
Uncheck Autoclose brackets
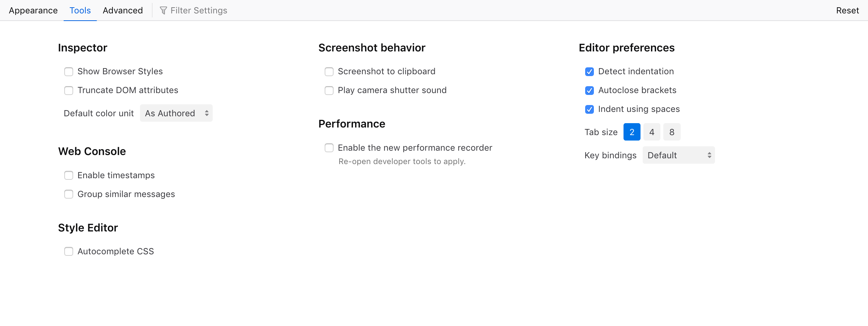(589, 90)
